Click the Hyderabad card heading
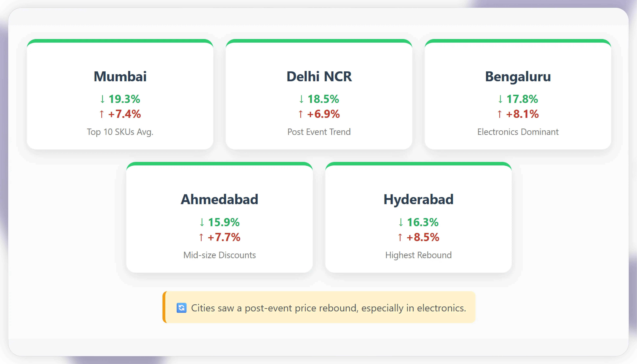Screen dimensions: 637x364 click(418, 199)
